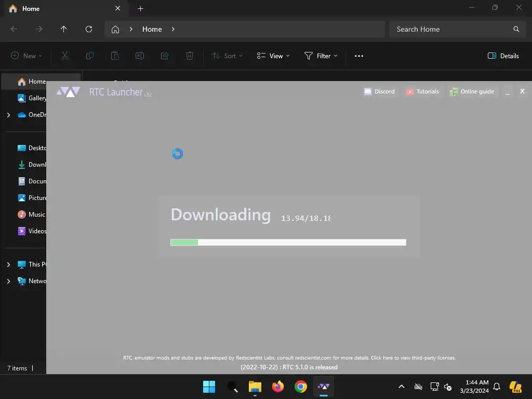Viewport: 532px width, 399px height.
Task: Open Pictures in the navigation pane
Action: tap(32, 198)
